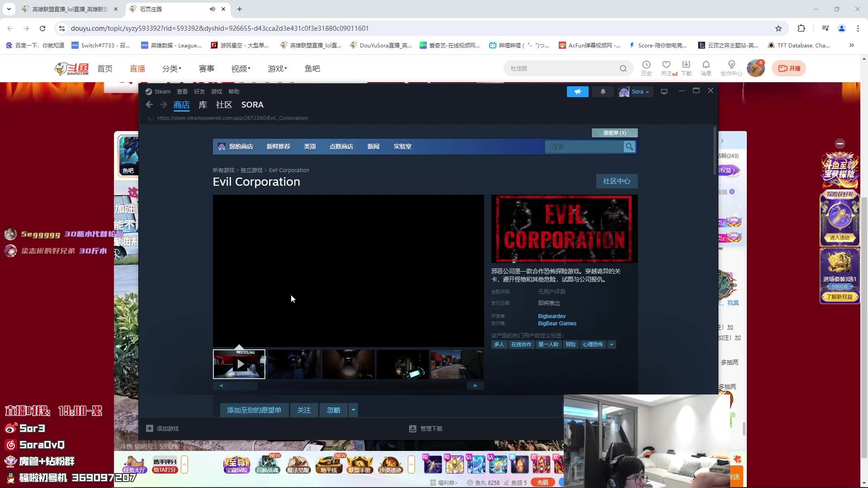
Task: Click the Steam store search magnifier icon
Action: 629,147
